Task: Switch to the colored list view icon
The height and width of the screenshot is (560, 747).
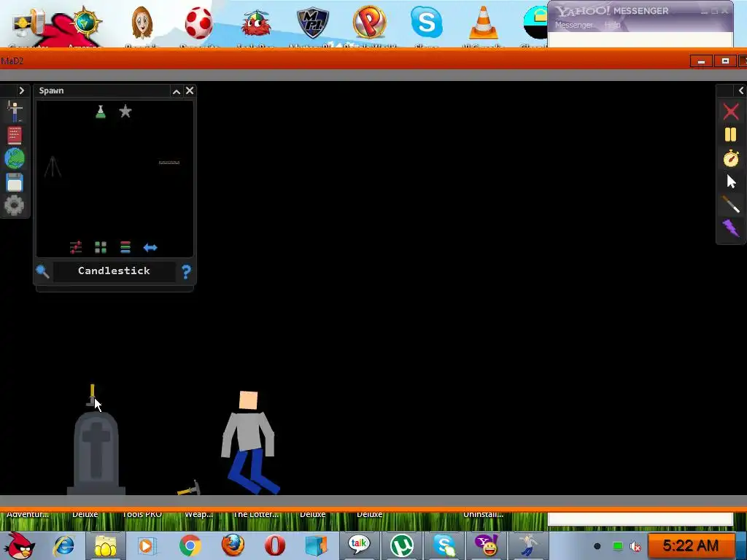Action: pyautogui.click(x=125, y=247)
